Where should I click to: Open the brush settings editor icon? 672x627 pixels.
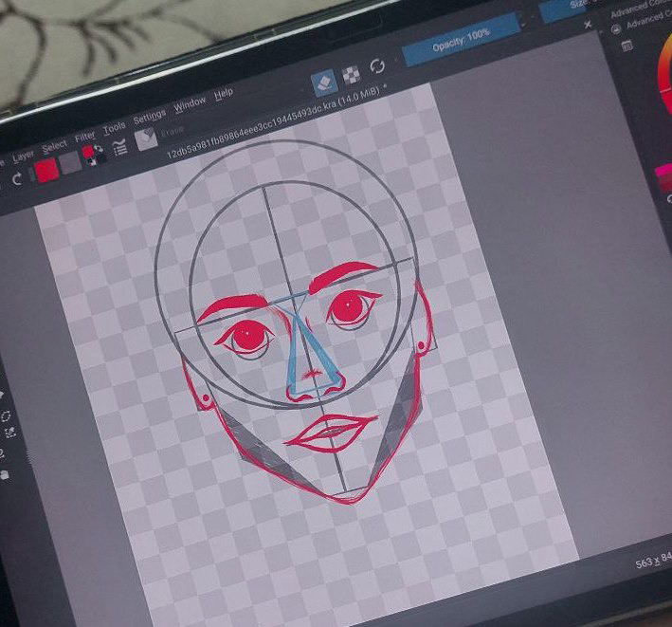click(x=120, y=148)
